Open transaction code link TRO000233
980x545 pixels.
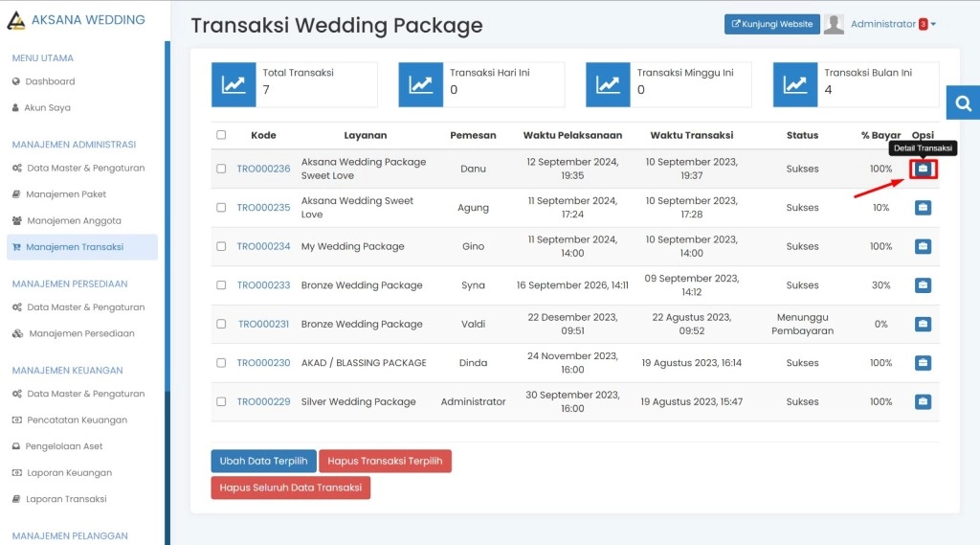click(263, 285)
